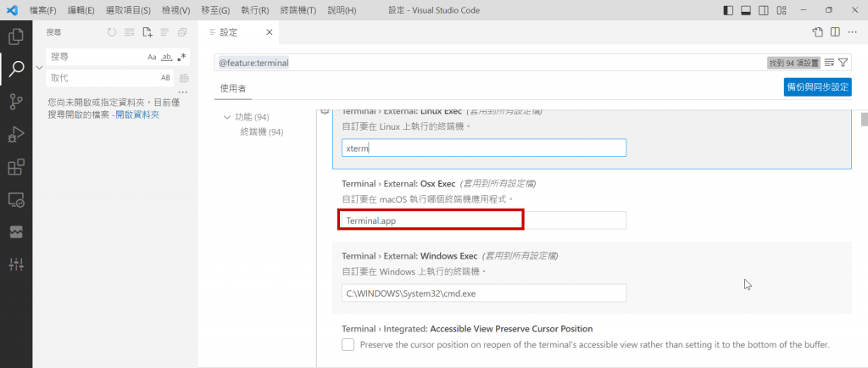Viewport: 868px width, 368px height.
Task: Click the Linux Exec xterm field
Action: (484, 148)
